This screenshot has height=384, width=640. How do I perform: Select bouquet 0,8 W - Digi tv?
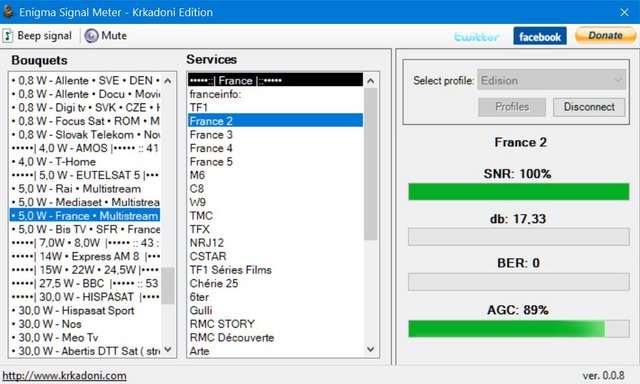click(85, 107)
